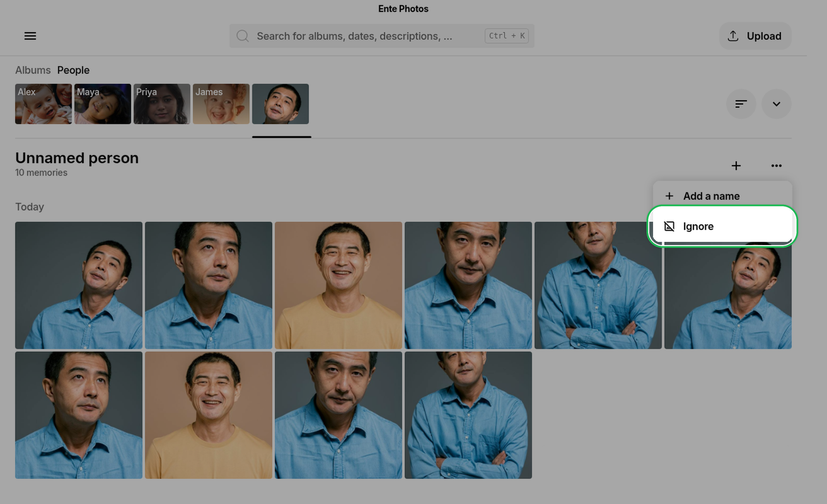This screenshot has width=827, height=504.
Task: Click the Today date label
Action: [30, 207]
